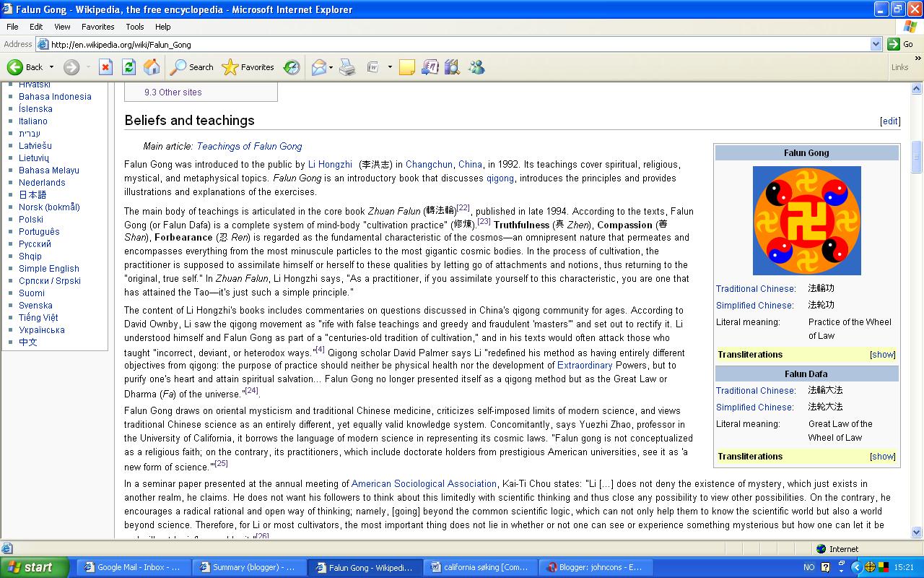
Task: Open the Tools menu
Action: click(135, 27)
